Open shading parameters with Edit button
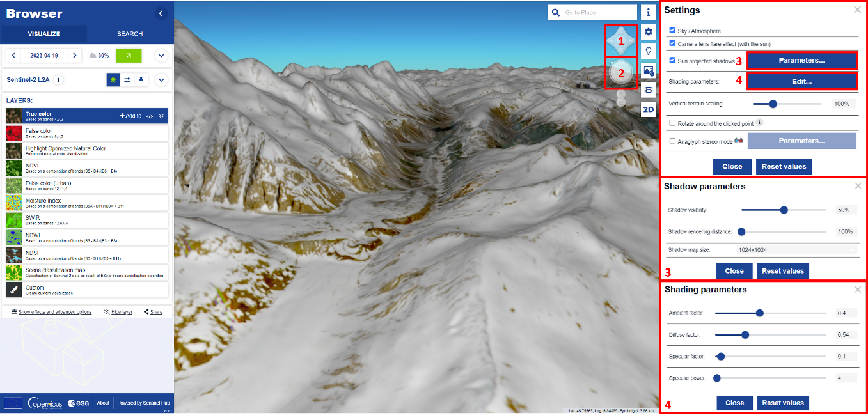This screenshot has height=420, width=868. 801,81
